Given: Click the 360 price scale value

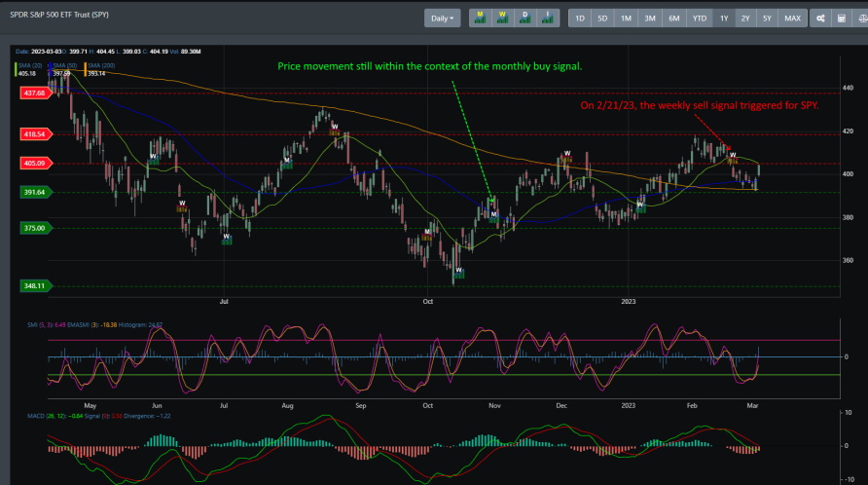Looking at the screenshot, I should (x=848, y=260).
